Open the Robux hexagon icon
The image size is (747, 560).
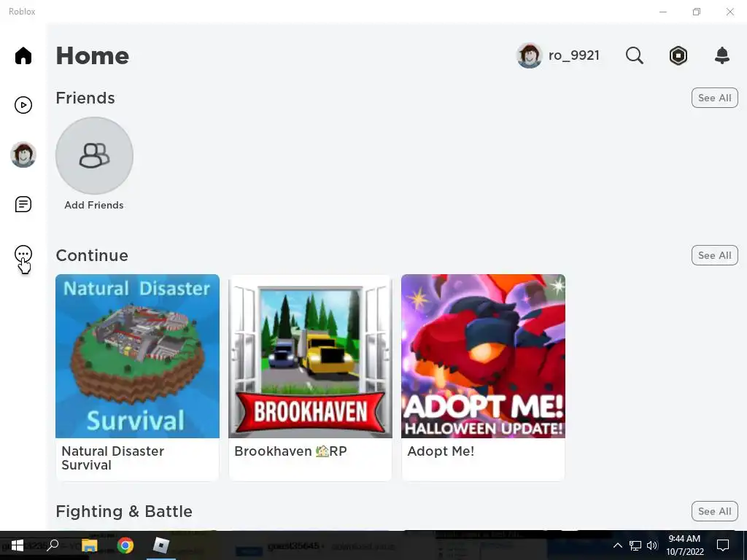678,55
